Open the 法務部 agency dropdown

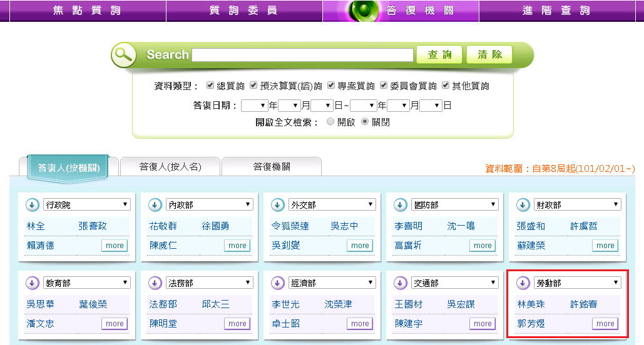pos(209,283)
